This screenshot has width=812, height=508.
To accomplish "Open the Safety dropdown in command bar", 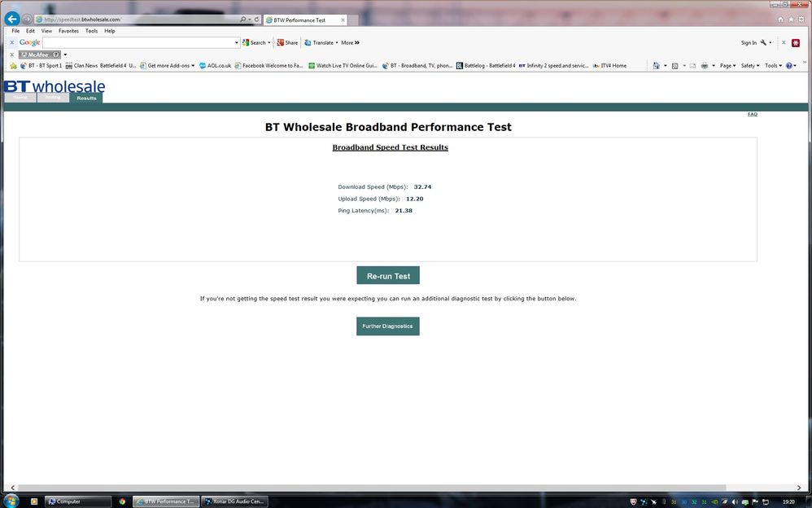I will pyautogui.click(x=750, y=66).
